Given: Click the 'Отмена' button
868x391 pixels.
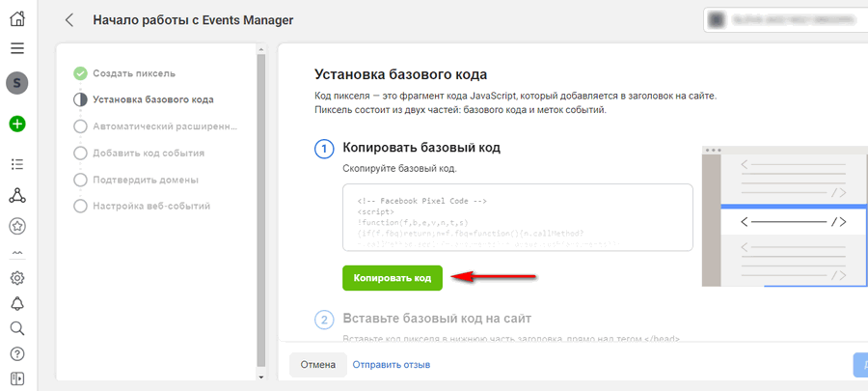Looking at the screenshot, I should 318,365.
